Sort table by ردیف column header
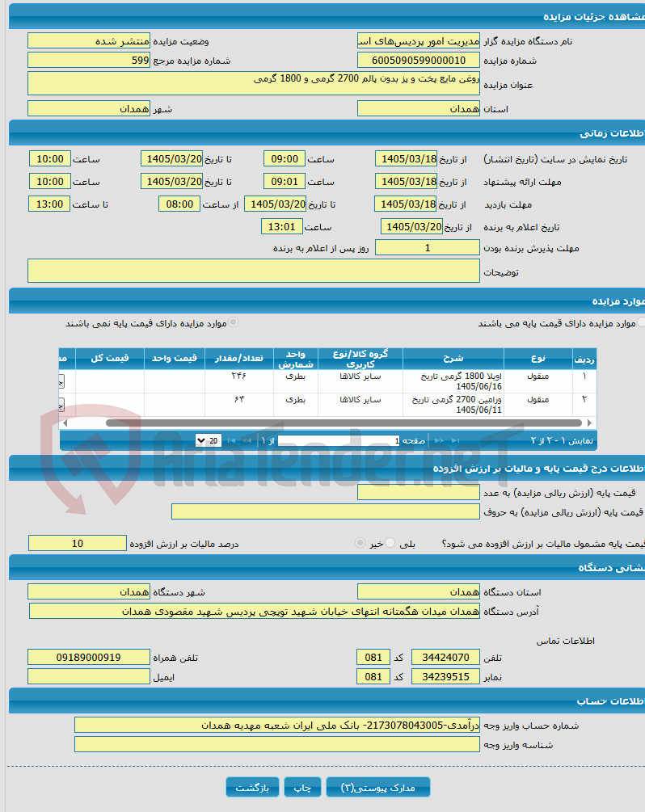 click(584, 359)
